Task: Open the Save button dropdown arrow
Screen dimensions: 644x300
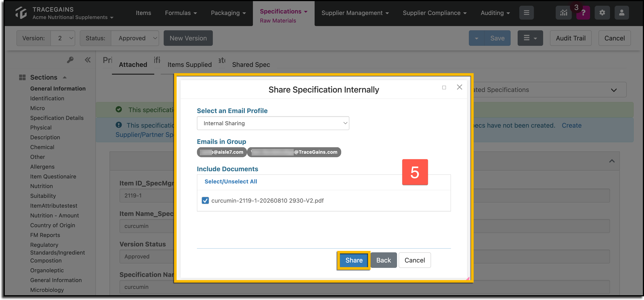Action: pyautogui.click(x=476, y=38)
